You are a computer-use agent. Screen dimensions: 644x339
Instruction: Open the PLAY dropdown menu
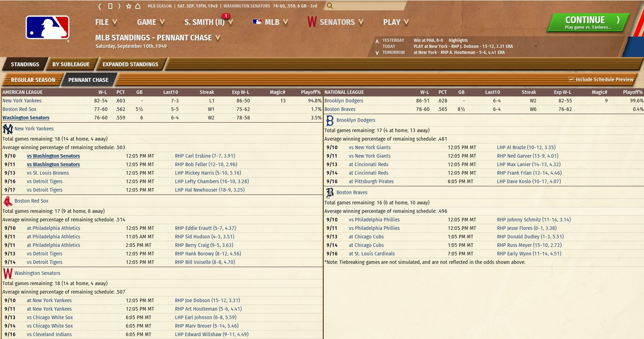pyautogui.click(x=396, y=22)
